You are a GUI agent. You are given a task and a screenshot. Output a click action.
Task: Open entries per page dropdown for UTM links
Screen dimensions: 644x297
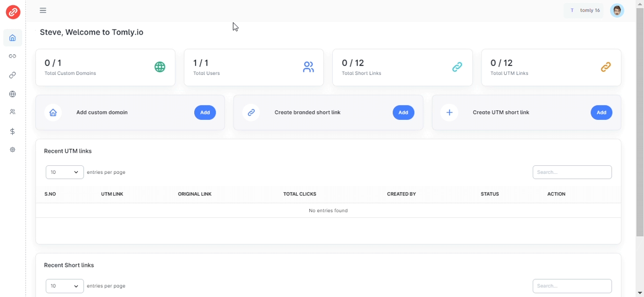(x=65, y=172)
